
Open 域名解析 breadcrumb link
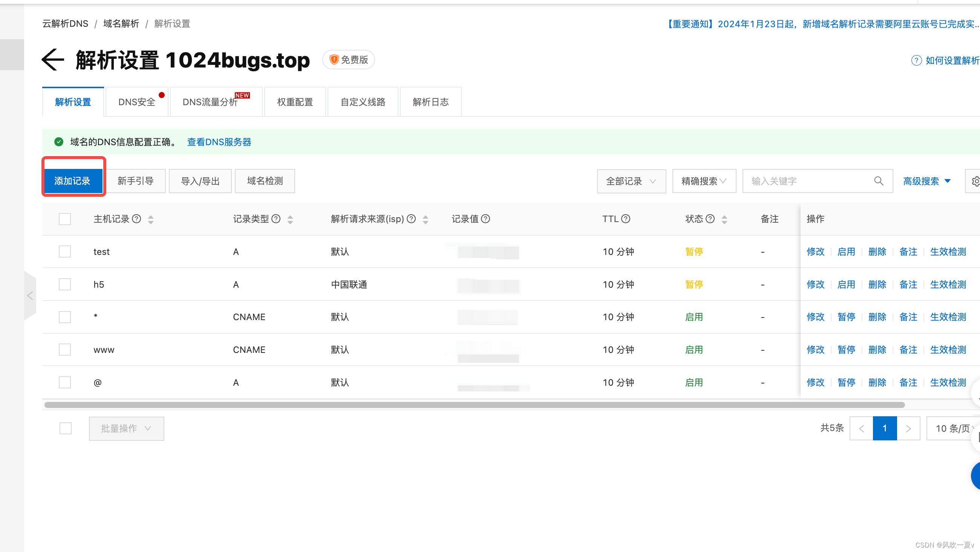pos(121,24)
